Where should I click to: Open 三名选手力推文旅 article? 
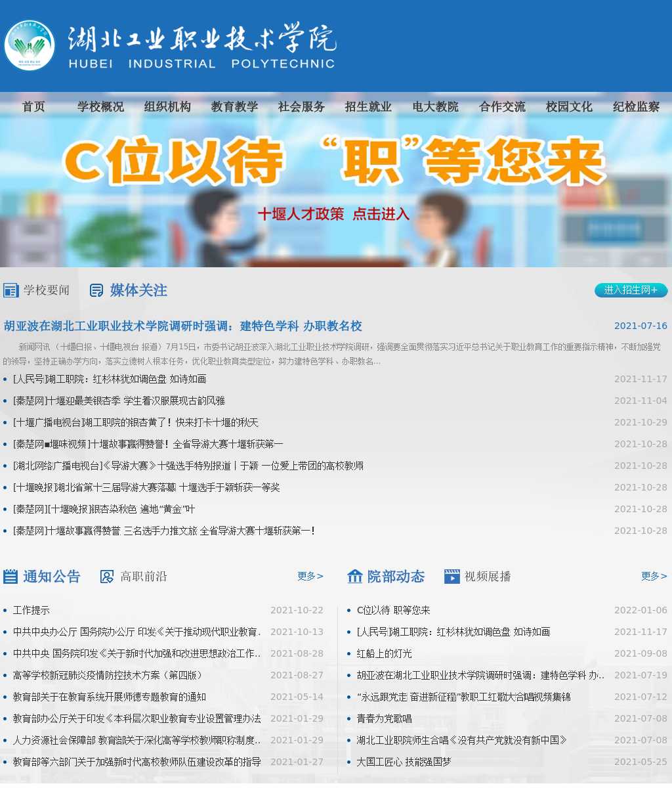(164, 531)
